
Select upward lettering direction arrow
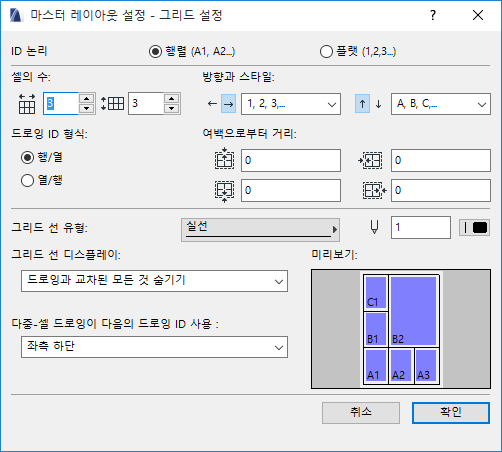362,104
